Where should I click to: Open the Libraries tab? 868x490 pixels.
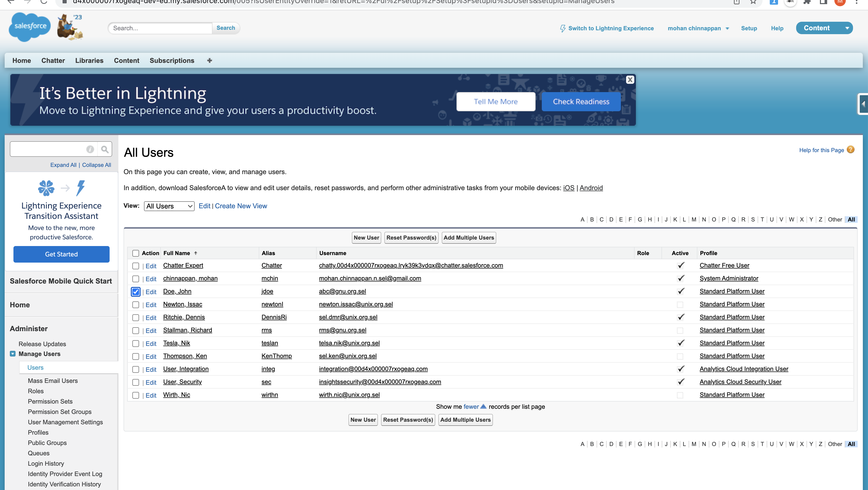click(x=89, y=60)
